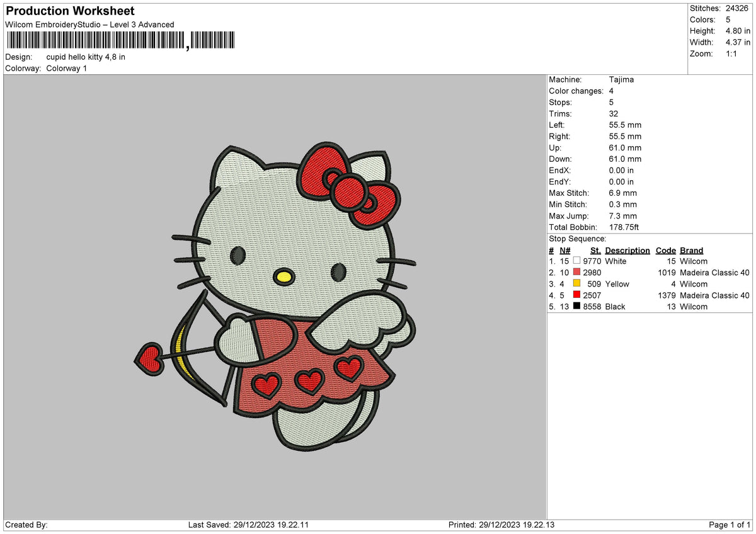This screenshot has height=534, width=756.
Task: Select the Max Jump value '7.3 mm'
Action: pos(623,215)
